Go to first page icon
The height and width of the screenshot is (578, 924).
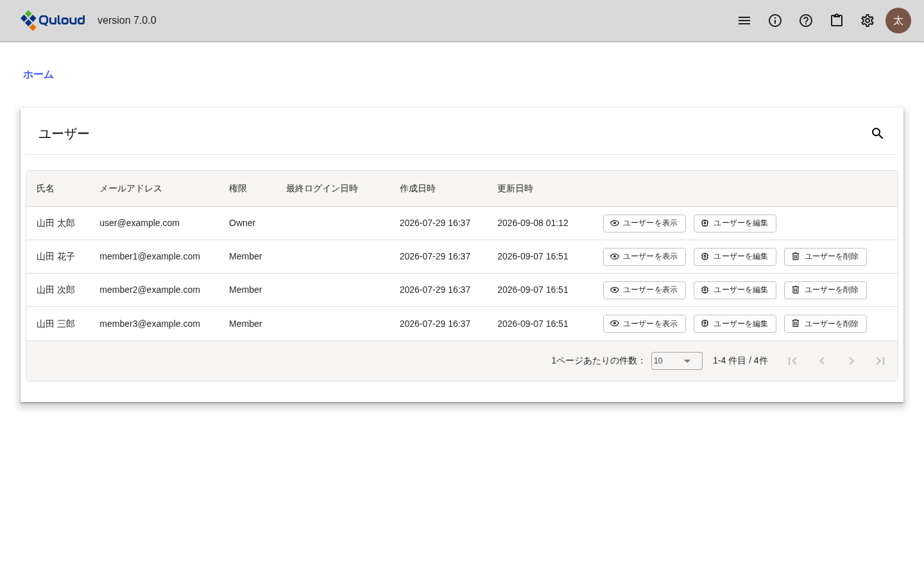(792, 361)
